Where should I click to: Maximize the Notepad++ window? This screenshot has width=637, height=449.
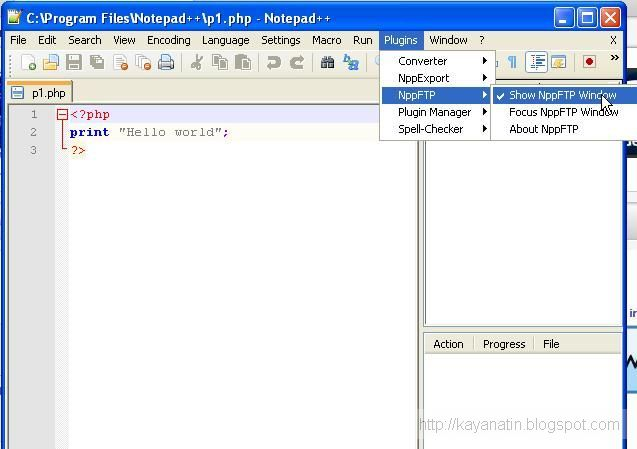587,17
